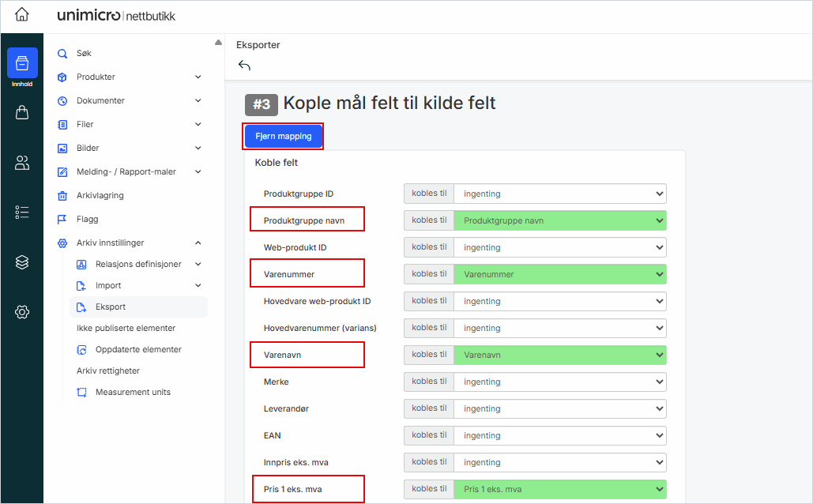Image resolution: width=813 pixels, height=504 pixels.
Task: Click the home icon in top-left corner
Action: [x=22, y=15]
